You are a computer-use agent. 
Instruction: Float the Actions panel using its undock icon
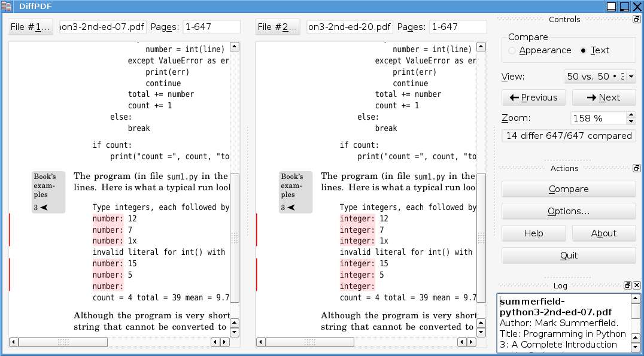tap(636, 168)
